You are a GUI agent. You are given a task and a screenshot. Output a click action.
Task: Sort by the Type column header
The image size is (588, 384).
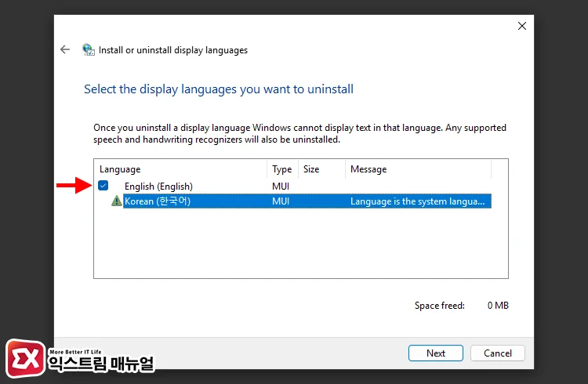point(281,169)
